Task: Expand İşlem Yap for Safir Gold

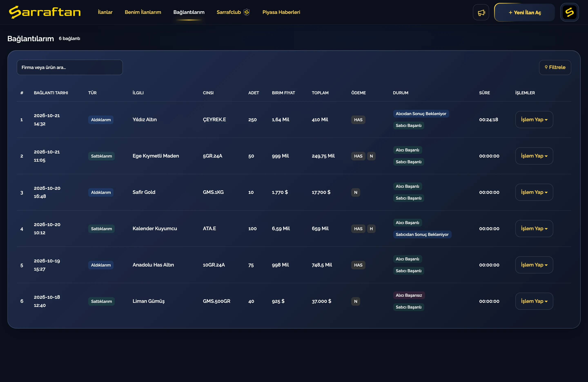Action: point(534,192)
